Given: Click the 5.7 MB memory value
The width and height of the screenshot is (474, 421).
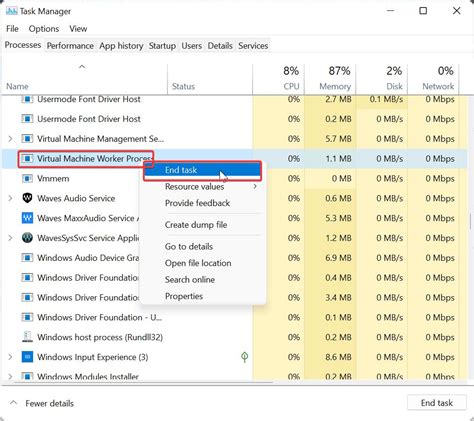Looking at the screenshot, I should [x=338, y=139].
